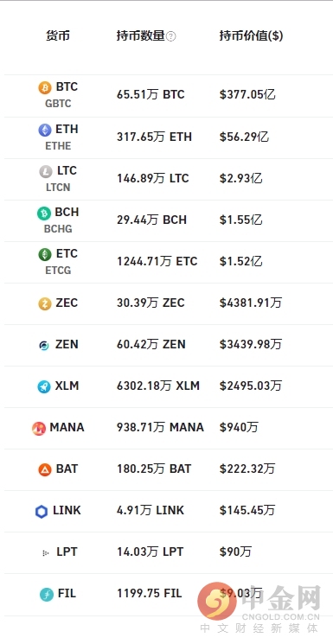The width and height of the screenshot is (333, 644).
Task: Click the silver Litecoin LTC icon
Action: pos(46,172)
